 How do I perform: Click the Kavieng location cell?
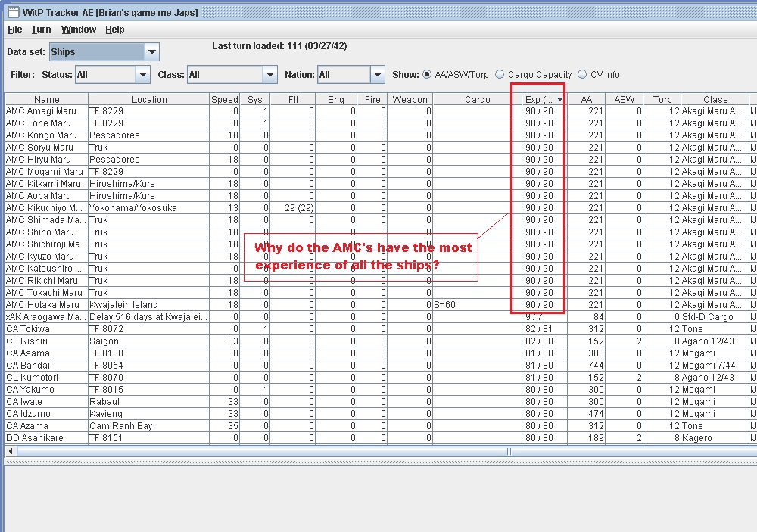pos(149,414)
